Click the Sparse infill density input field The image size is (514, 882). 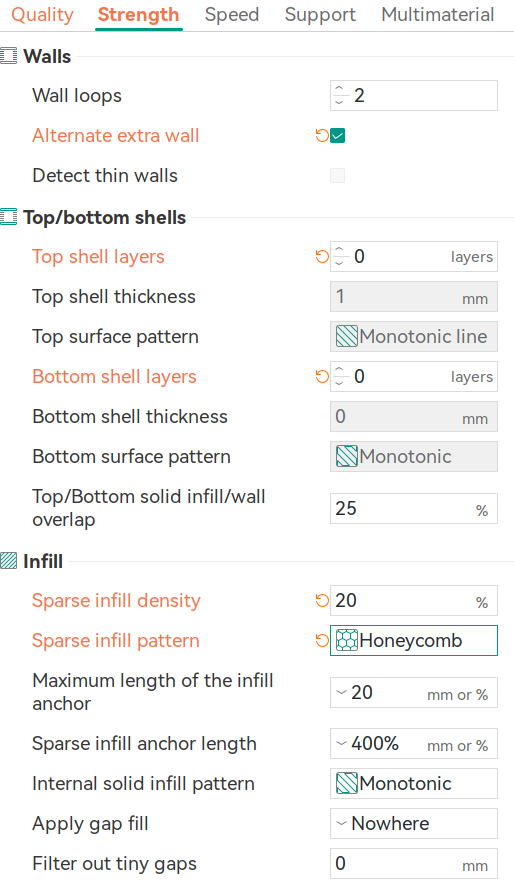click(413, 600)
